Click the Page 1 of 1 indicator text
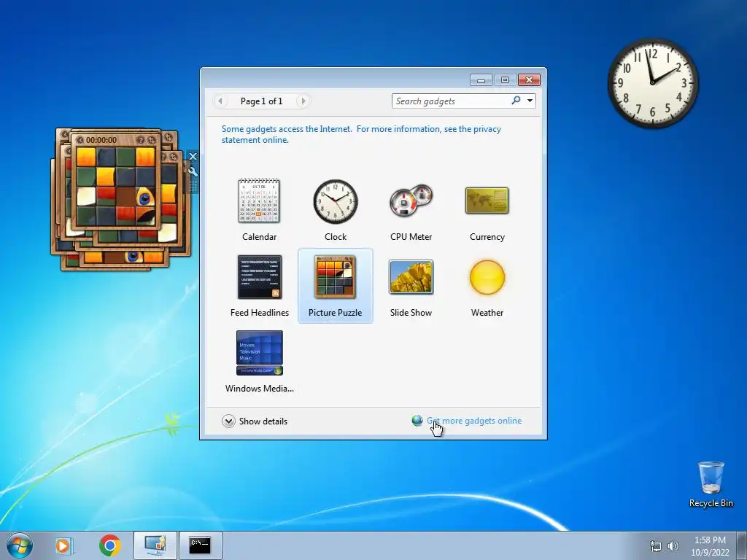The width and height of the screenshot is (747, 560). coord(262,101)
